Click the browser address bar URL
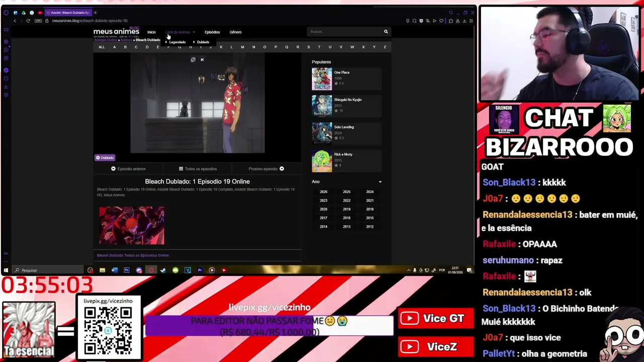The width and height of the screenshot is (644, 362). point(90,21)
